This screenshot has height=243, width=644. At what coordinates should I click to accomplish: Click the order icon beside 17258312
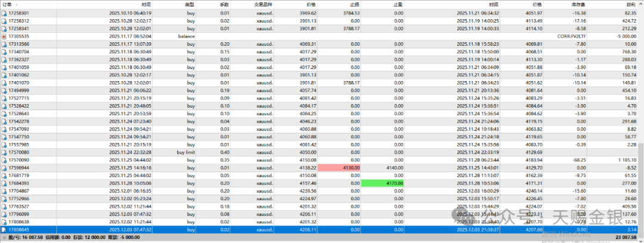click(4, 21)
